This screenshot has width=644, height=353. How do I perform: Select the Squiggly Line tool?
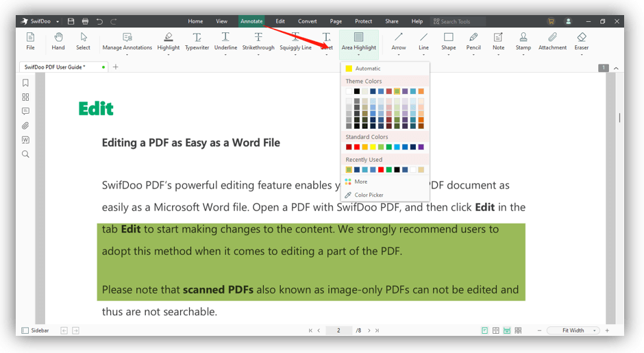(295, 41)
